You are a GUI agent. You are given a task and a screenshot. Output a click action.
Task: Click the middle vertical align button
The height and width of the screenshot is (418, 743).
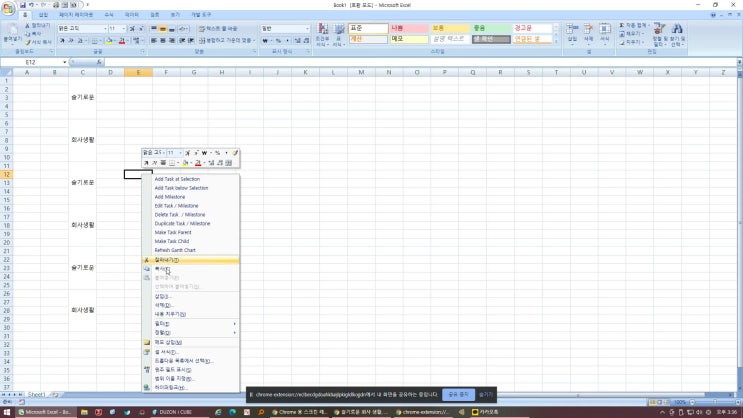tap(163, 28)
